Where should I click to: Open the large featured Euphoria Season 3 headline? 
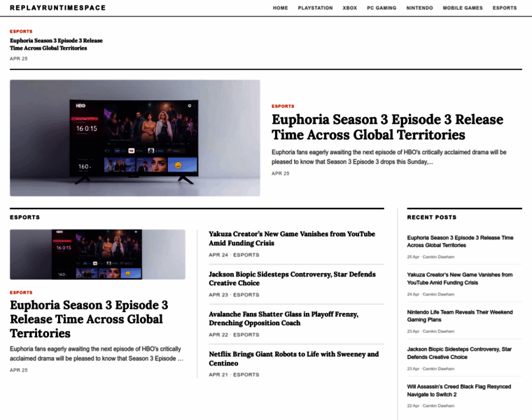[x=387, y=127]
